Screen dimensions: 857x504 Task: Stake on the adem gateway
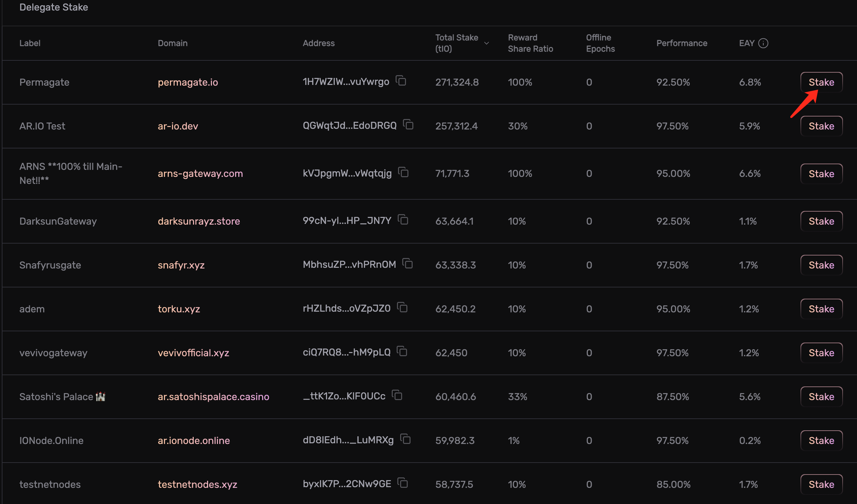pos(821,309)
